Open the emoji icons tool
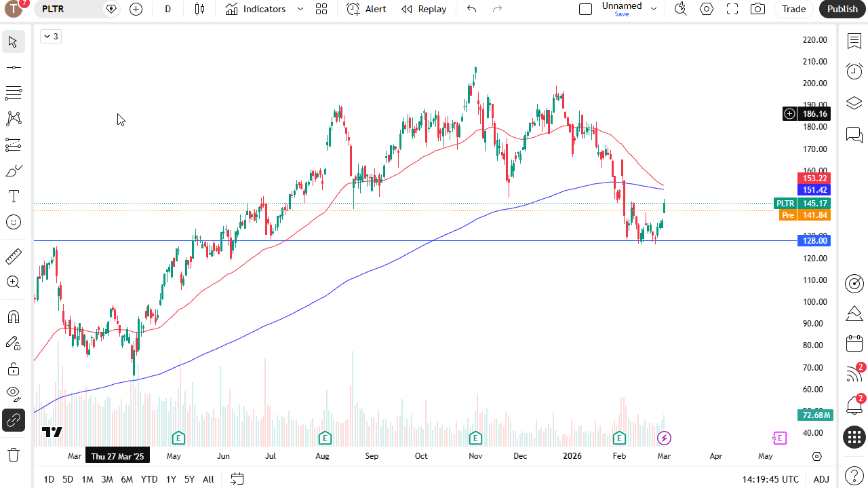Viewport: 868px width, 488px height. tap(13, 222)
